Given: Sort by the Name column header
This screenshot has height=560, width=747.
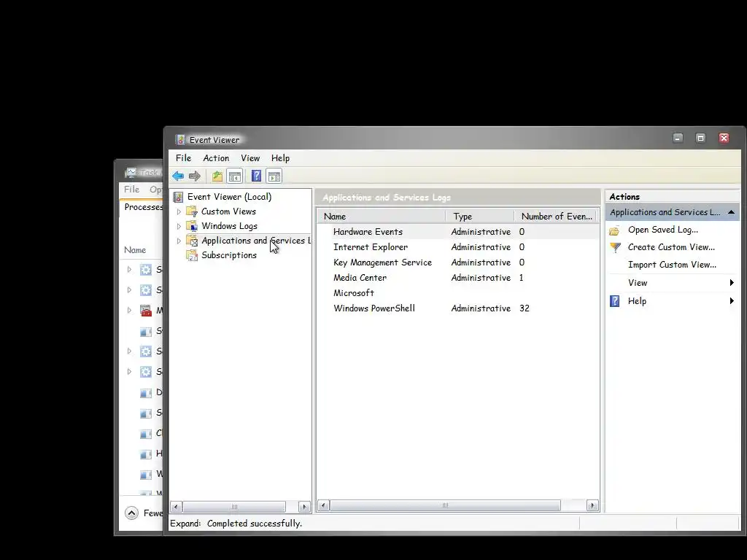Looking at the screenshot, I should (382, 216).
